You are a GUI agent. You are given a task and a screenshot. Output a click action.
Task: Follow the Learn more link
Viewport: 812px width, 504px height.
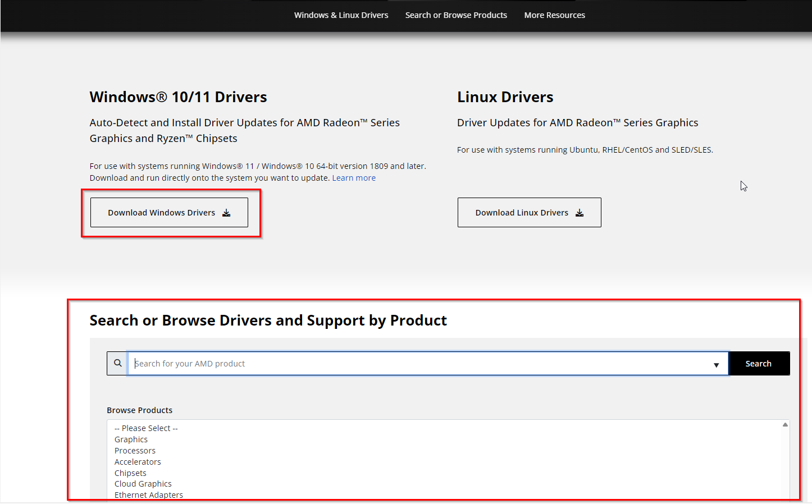tap(354, 178)
